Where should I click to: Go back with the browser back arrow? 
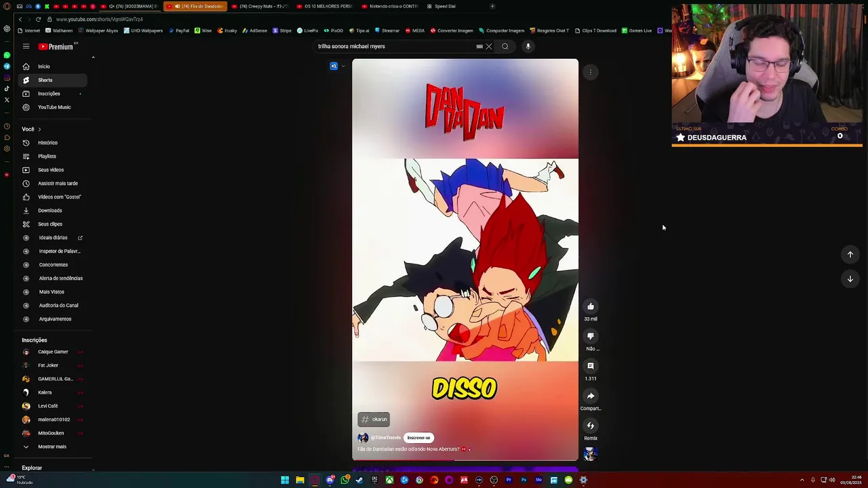click(x=20, y=19)
